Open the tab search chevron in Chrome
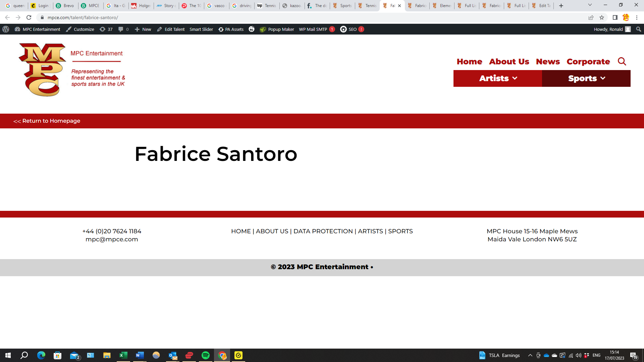The height and width of the screenshot is (362, 644). [590, 5]
